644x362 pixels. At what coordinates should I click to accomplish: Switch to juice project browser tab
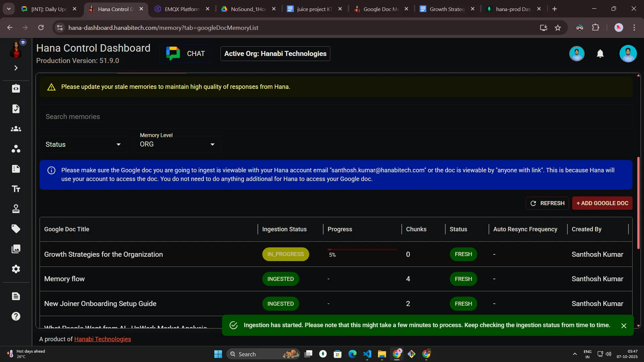tap(314, 9)
